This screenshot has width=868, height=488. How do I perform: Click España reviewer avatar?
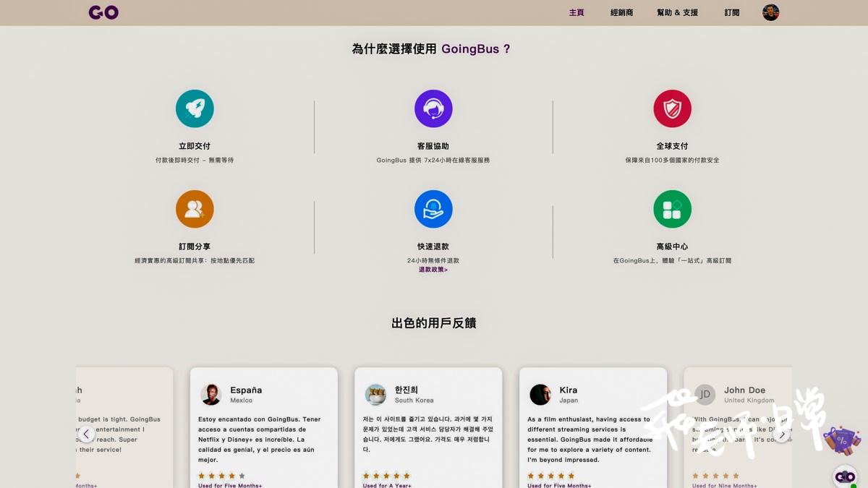tap(211, 394)
